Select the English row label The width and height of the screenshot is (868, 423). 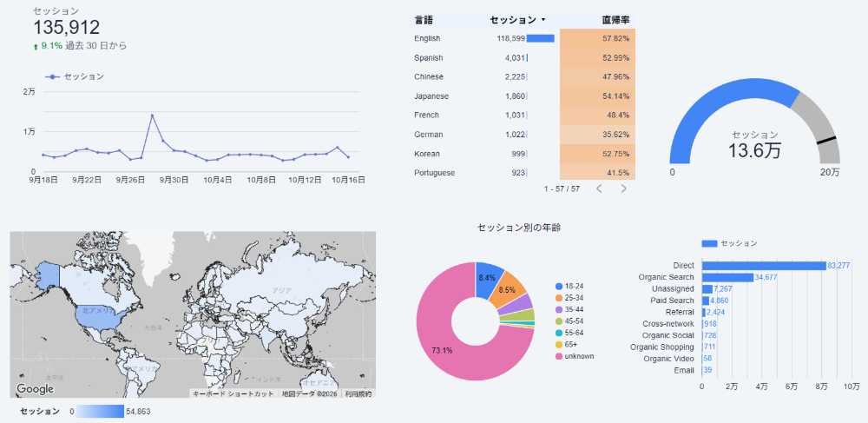click(427, 39)
